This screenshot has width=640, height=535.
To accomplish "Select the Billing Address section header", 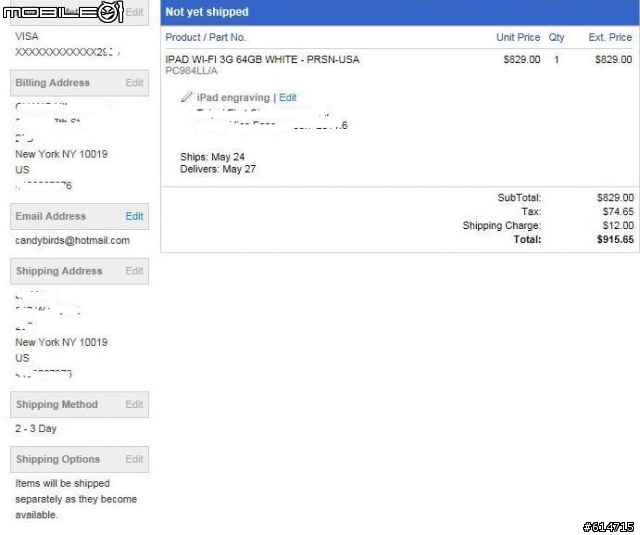I will tap(80, 83).
